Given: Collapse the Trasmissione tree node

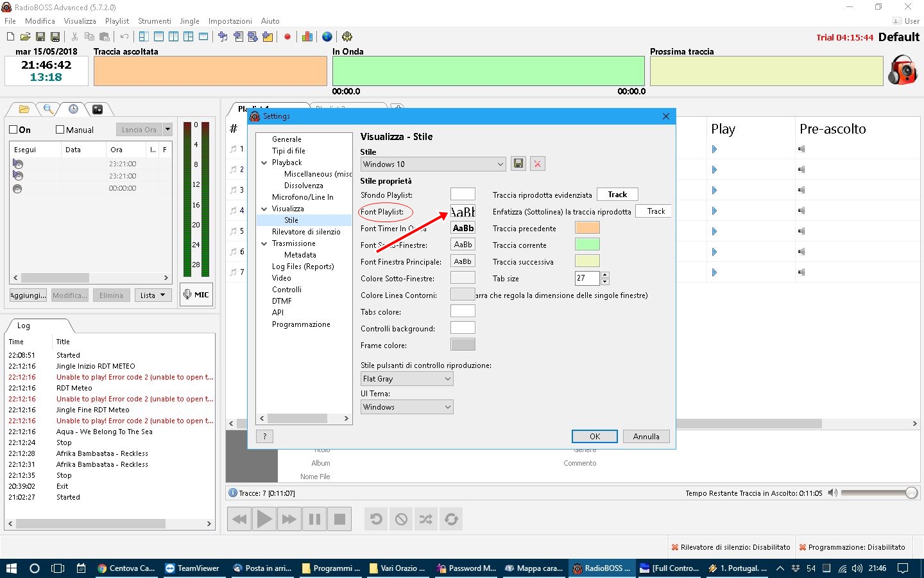Looking at the screenshot, I should 264,243.
